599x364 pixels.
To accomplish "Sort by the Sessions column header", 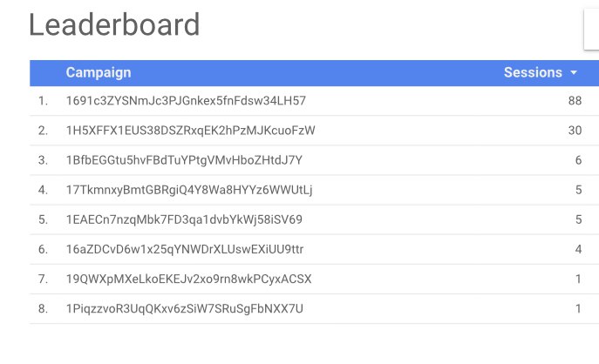I will point(533,72).
